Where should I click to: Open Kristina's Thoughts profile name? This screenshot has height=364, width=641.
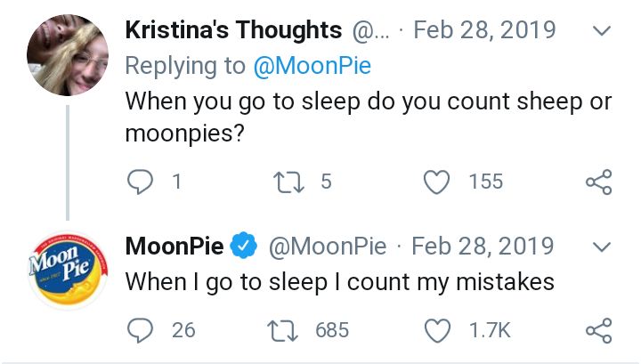coord(233,30)
